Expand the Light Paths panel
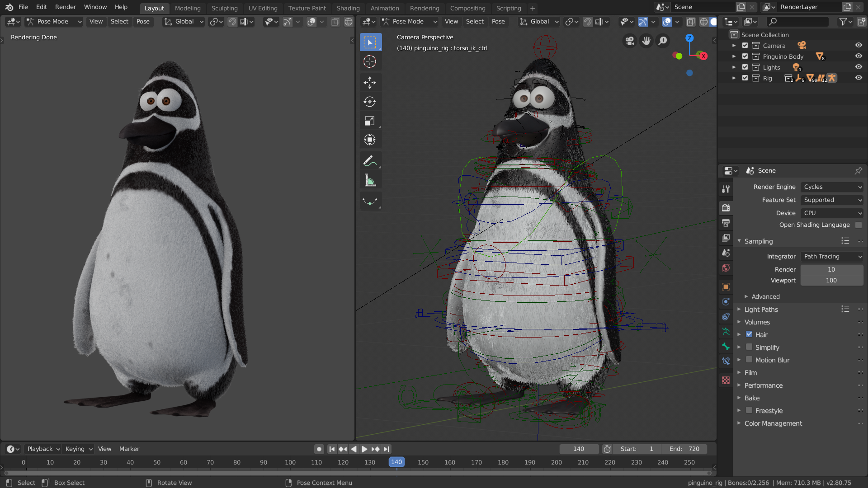Viewport: 868px width, 488px height. [x=761, y=310]
